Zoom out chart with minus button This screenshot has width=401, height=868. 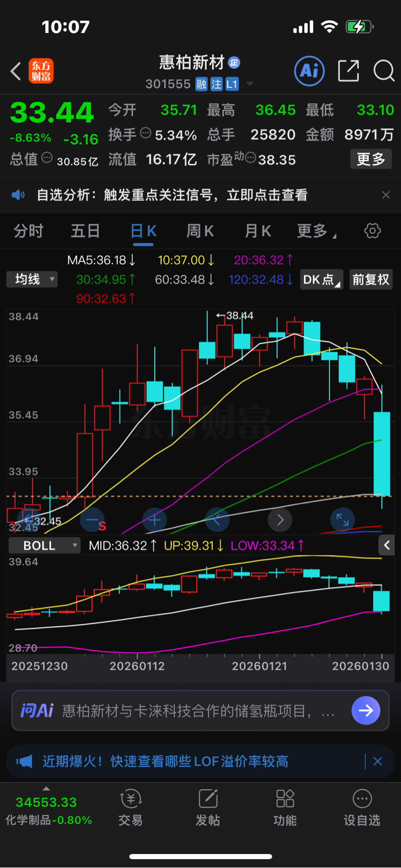click(92, 520)
